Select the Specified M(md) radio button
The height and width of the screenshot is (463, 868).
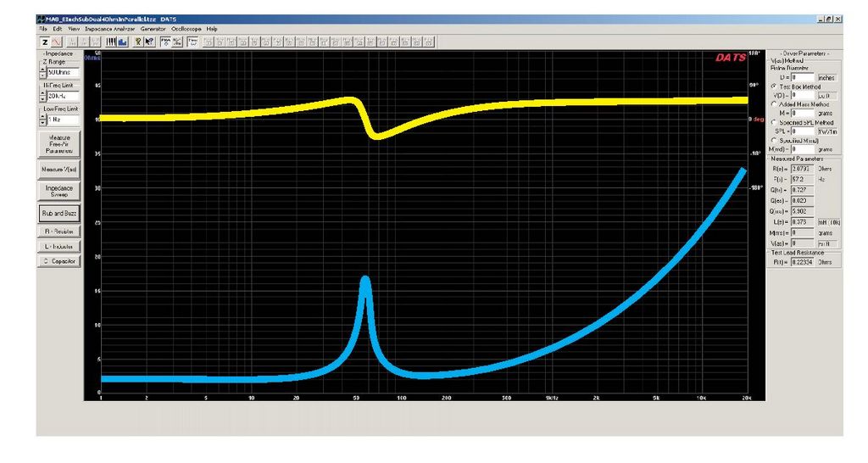[x=773, y=141]
